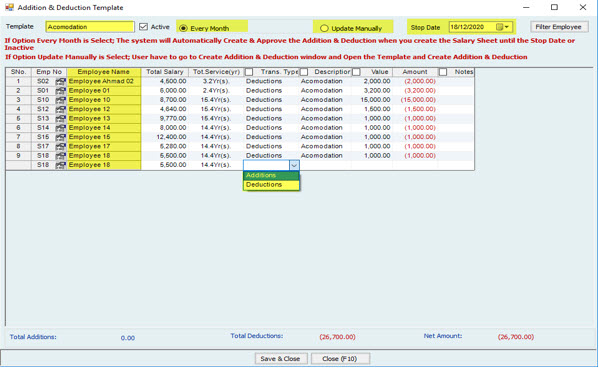599x369 pixels.
Task: Tick the Notes column checkbox
Action: 443,72
